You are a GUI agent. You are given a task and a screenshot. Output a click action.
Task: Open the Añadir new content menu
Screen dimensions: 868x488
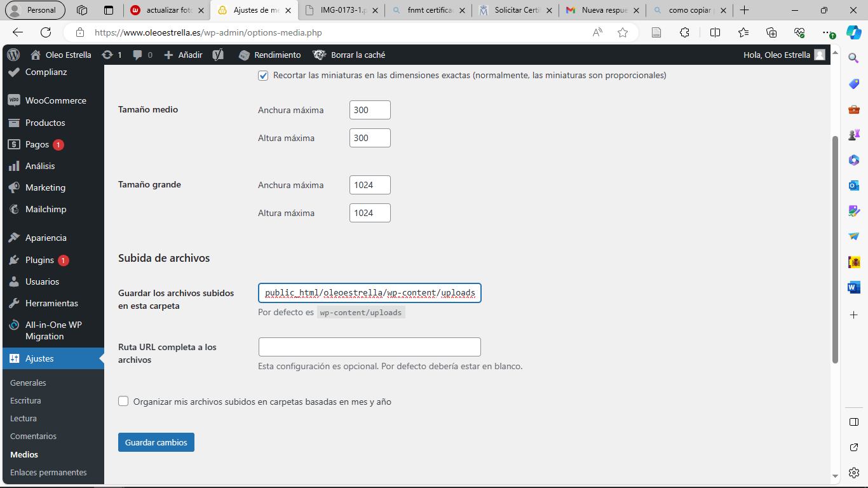183,55
